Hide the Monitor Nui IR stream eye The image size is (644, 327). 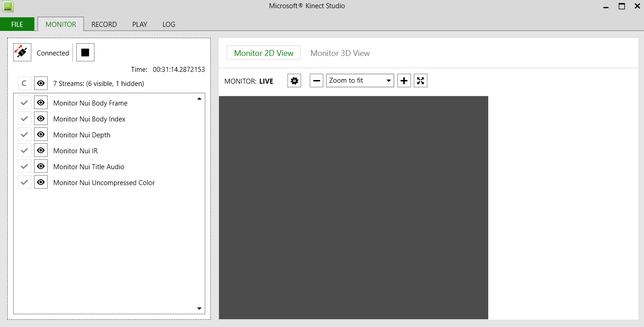(41, 151)
